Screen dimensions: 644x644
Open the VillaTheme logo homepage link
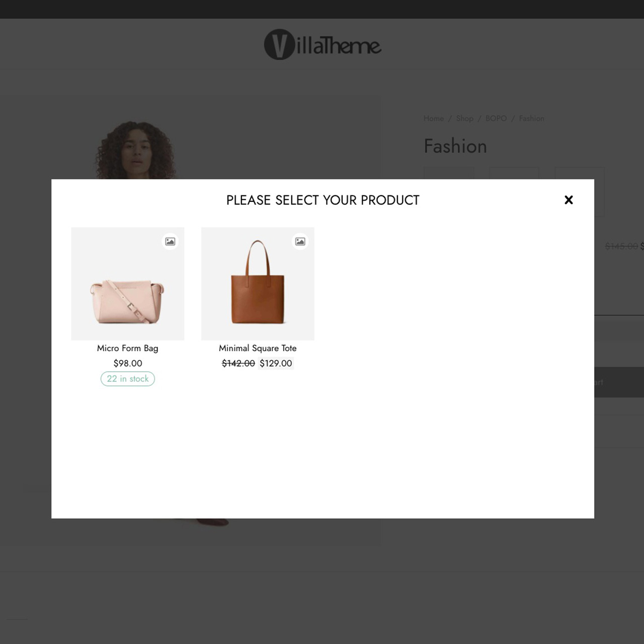pos(323,45)
